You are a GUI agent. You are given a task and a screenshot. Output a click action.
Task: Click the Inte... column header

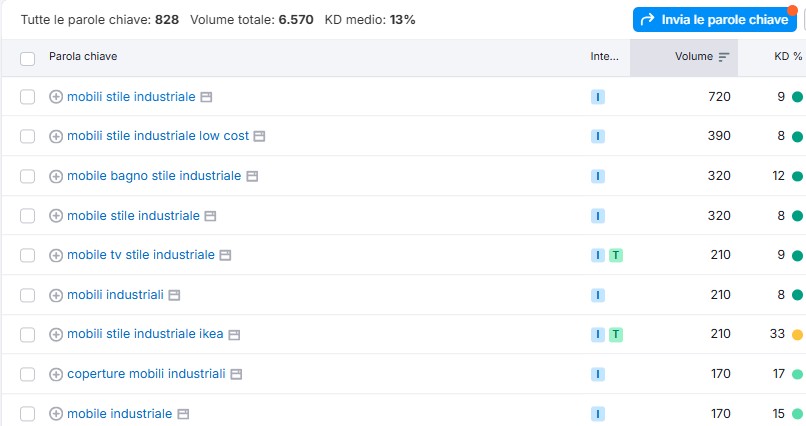604,57
